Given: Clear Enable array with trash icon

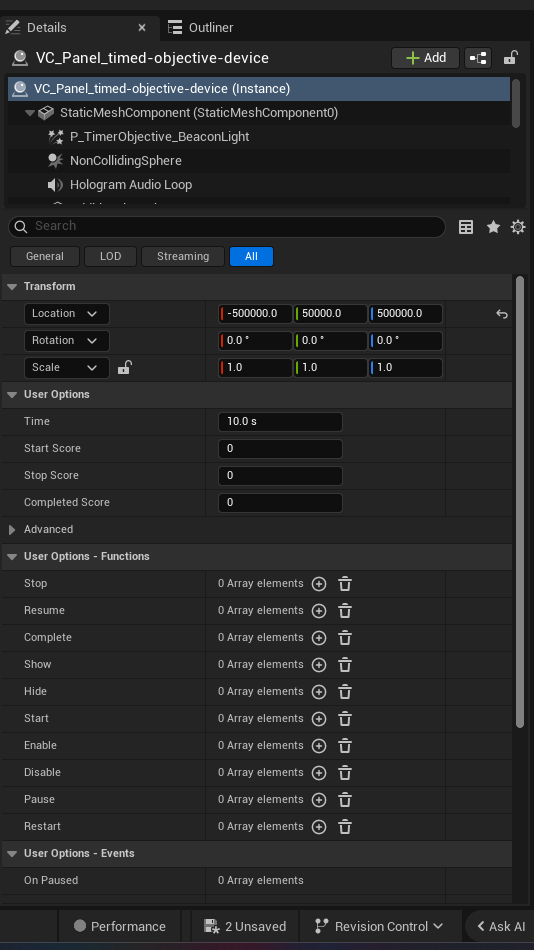Looking at the screenshot, I should point(345,746).
